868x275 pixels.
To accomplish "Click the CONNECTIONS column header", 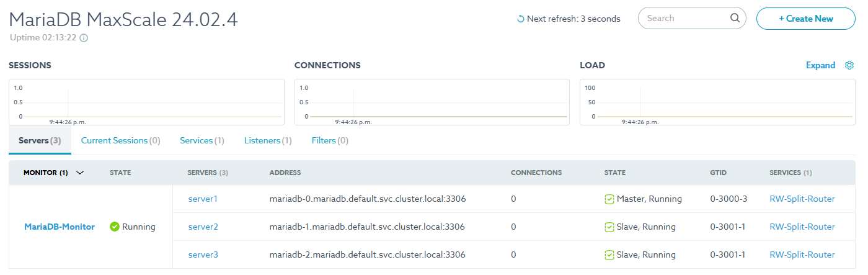I will click(536, 173).
